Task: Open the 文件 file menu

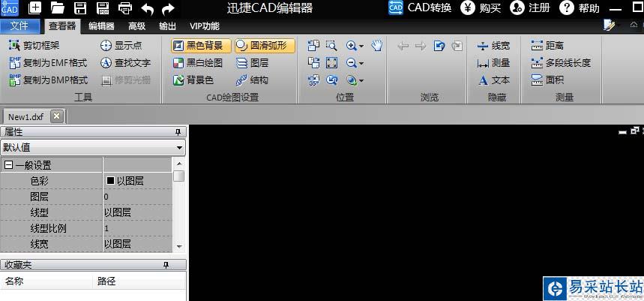Action: point(19,26)
